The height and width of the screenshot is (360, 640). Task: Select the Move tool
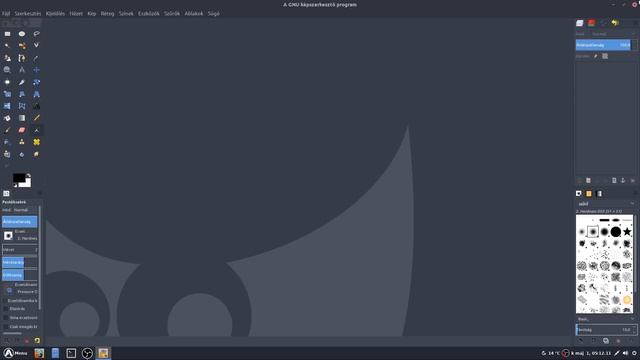36,70
